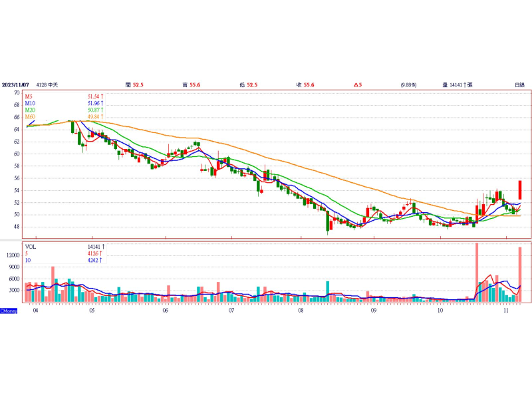Click the 5-day volume average legend
Image resolution: width=532 pixels, height=399 pixels.
click(x=27, y=253)
